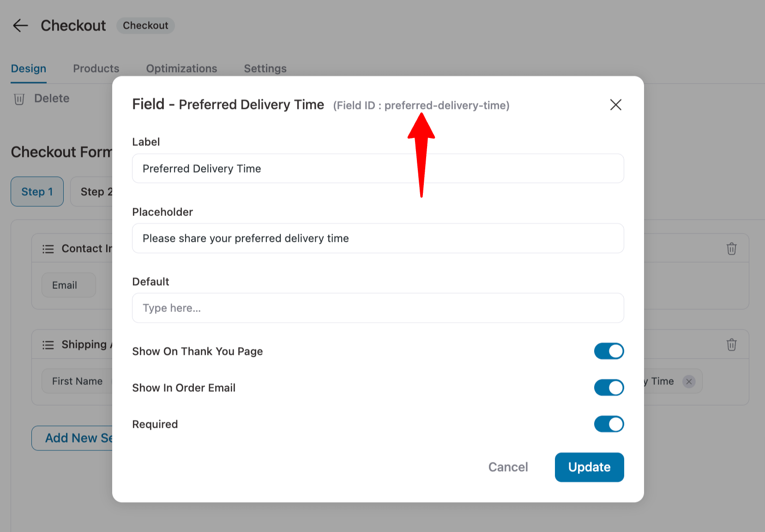Go to the Settings tab

tap(265, 69)
